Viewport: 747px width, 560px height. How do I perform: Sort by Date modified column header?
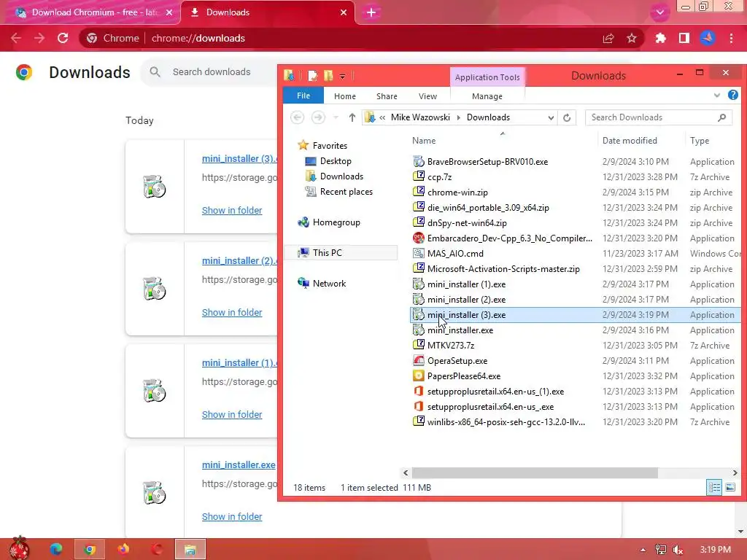pos(630,141)
